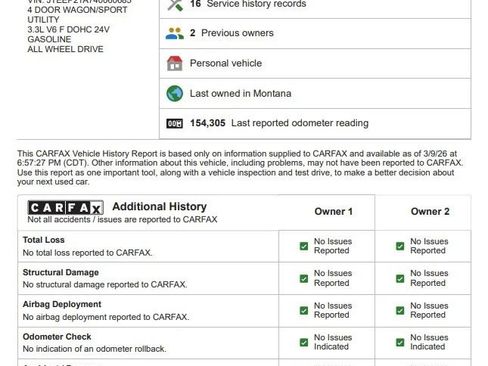Click Owner 1 Total Loss green checkmark
Image resolution: width=488 pixels, height=366 pixels.
pyautogui.click(x=304, y=246)
